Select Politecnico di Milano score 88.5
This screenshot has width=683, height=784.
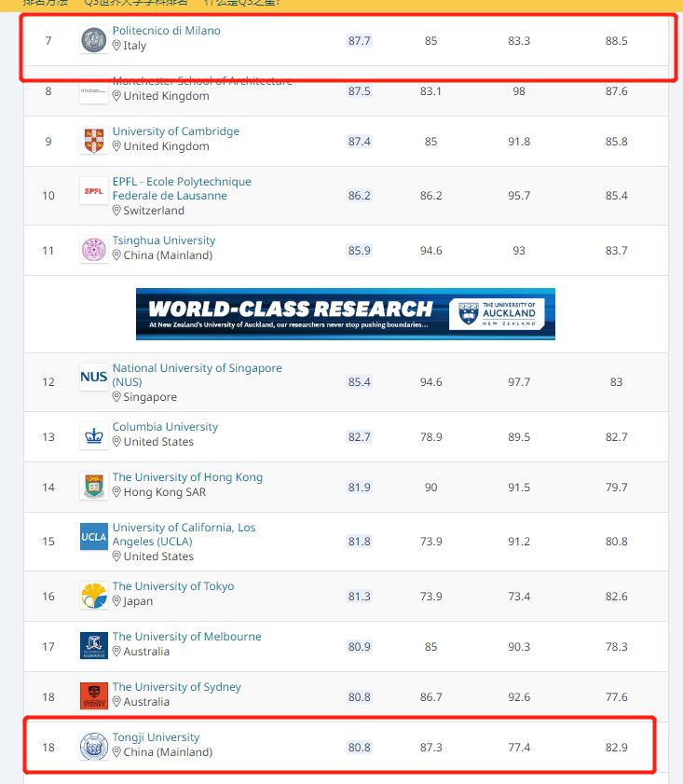coord(616,40)
